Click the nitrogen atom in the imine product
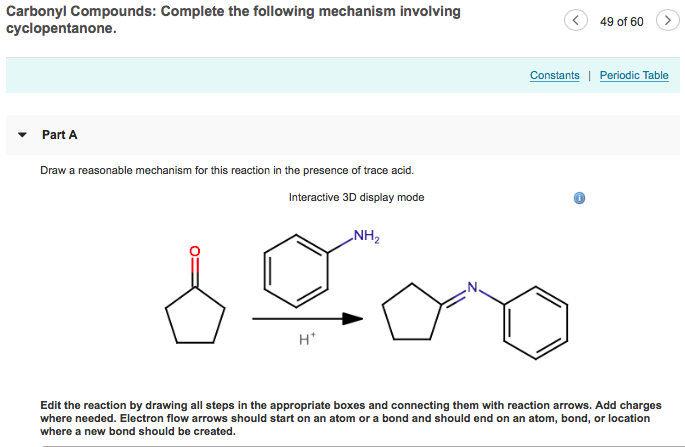Screen dimensions: 685x447 (473, 288)
